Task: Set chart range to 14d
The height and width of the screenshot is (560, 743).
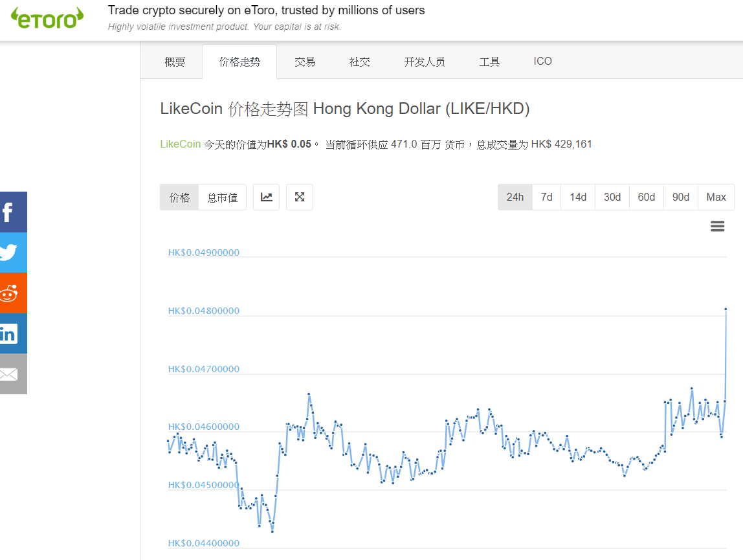Action: (x=578, y=197)
